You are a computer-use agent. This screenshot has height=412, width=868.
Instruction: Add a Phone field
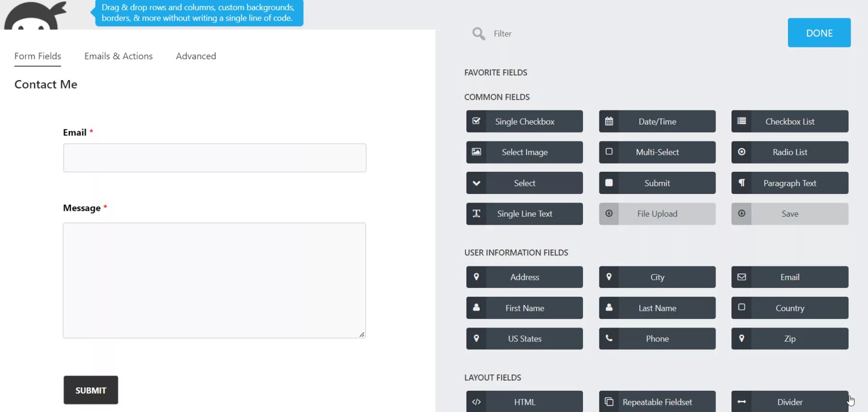click(x=657, y=338)
